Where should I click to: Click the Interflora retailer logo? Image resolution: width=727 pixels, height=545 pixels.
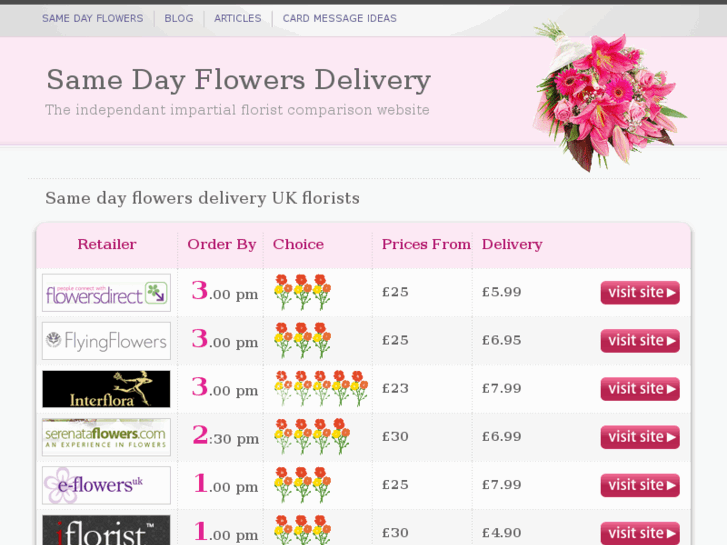point(106,389)
